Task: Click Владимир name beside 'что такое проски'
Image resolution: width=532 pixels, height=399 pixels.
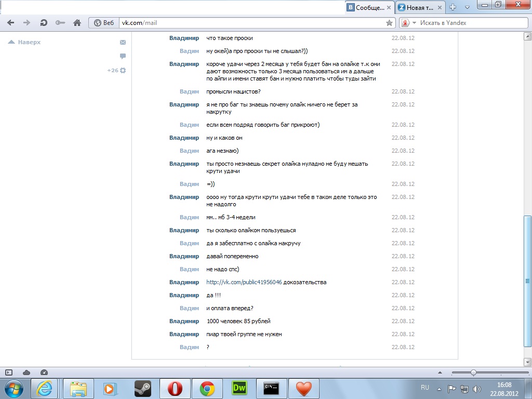Action: tap(184, 38)
